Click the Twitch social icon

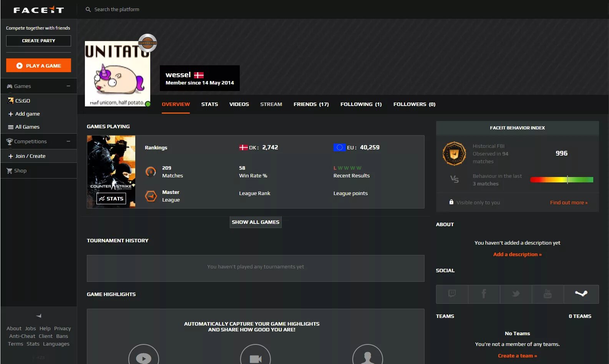(x=452, y=294)
